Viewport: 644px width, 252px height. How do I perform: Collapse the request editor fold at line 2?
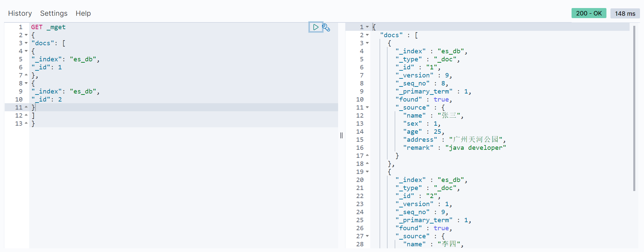[x=26, y=35]
